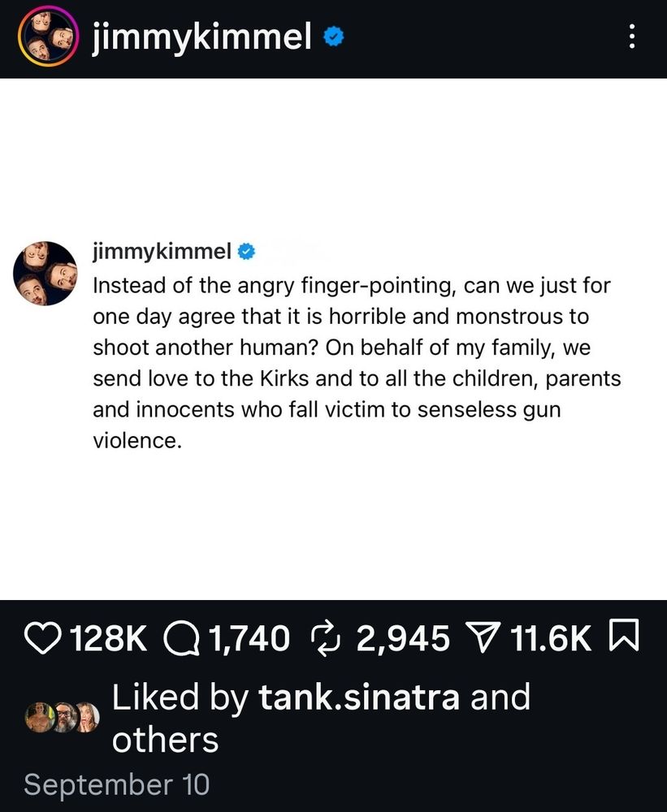Viewport: 667px width, 812px height.
Task: Tap the header verified badge
Action: tap(334, 37)
